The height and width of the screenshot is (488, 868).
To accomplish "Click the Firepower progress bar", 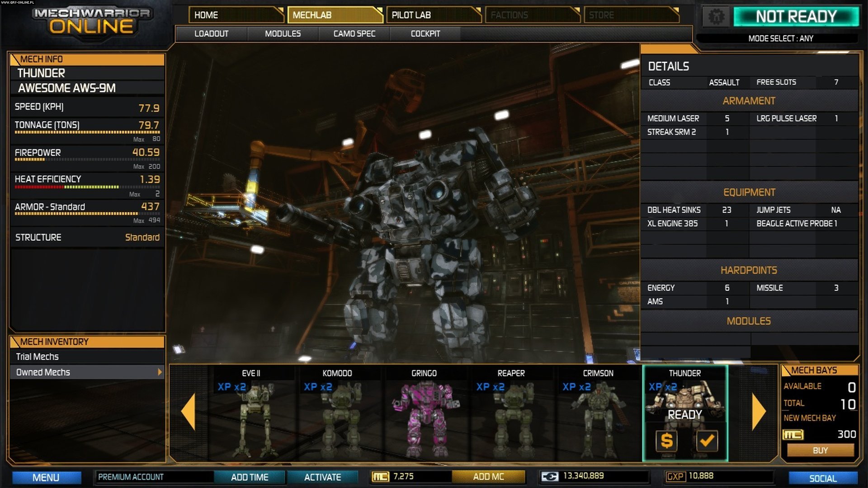I will (87, 160).
